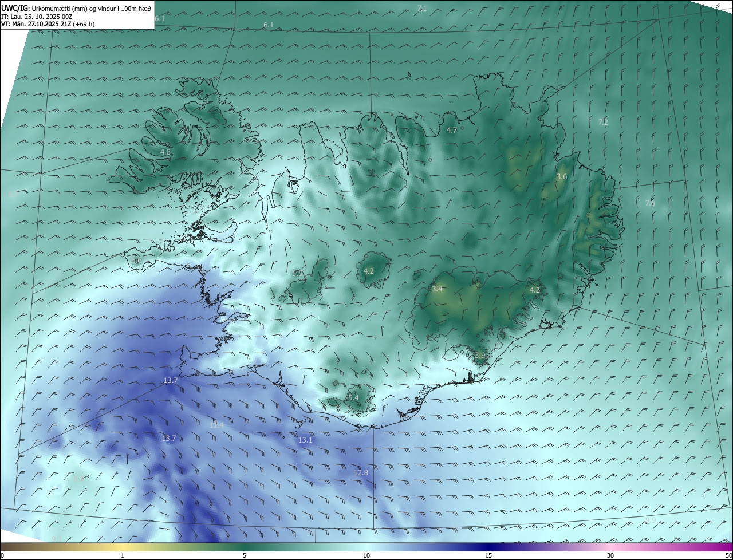Click the 10 tick on the colour scale
Image resolution: width=733 pixels, height=560 pixels.
(366, 555)
